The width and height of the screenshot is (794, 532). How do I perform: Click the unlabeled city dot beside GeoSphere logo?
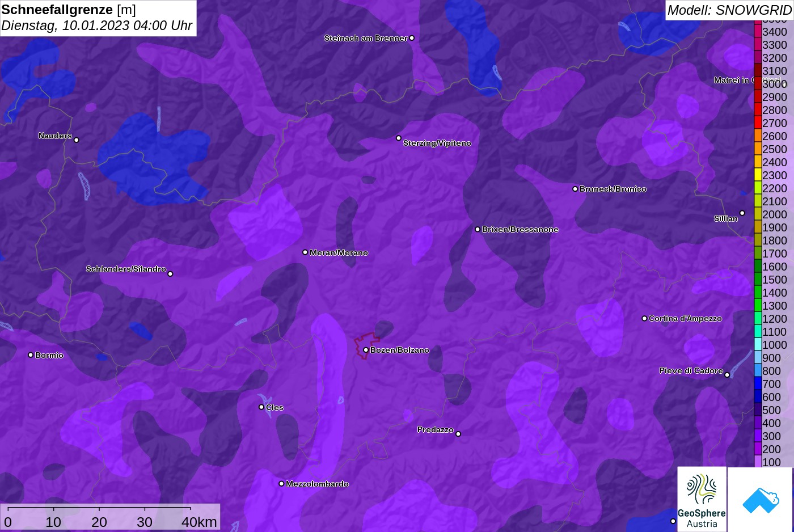point(673,521)
